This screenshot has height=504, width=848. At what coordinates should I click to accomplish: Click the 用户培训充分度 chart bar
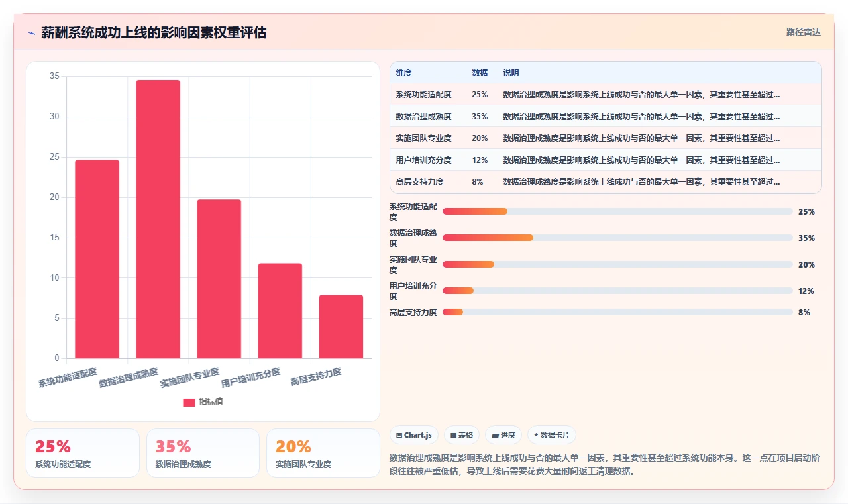click(x=280, y=311)
